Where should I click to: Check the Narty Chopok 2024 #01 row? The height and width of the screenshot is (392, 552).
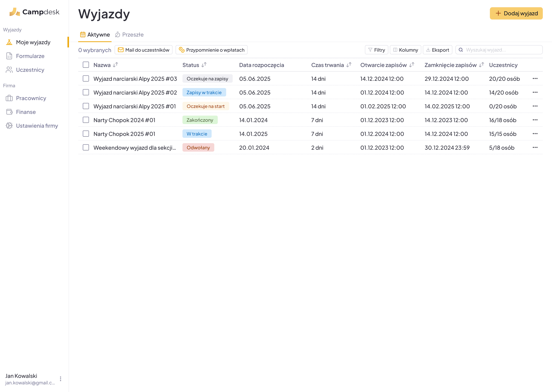point(86,120)
